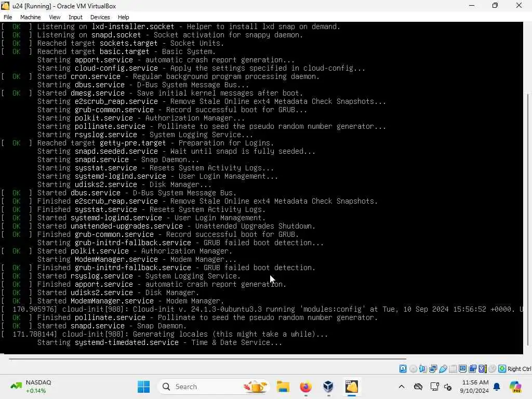Launch Copilot preview from taskbar
The width and height of the screenshot is (532, 399).
point(515,387)
